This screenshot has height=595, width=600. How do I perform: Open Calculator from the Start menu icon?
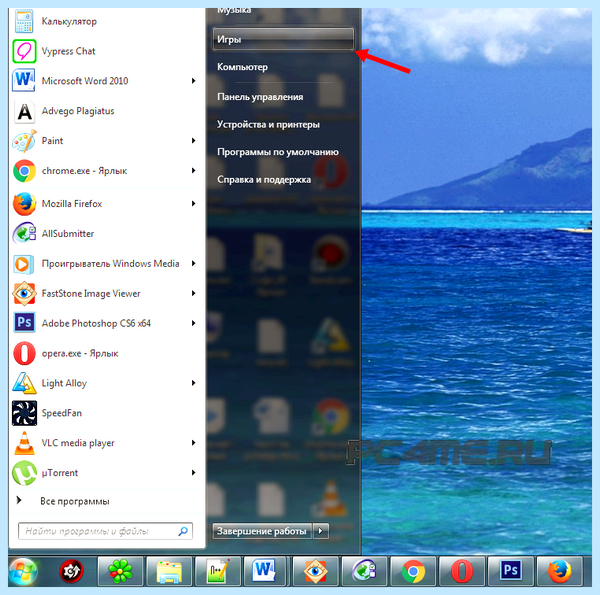pyautogui.click(x=24, y=21)
